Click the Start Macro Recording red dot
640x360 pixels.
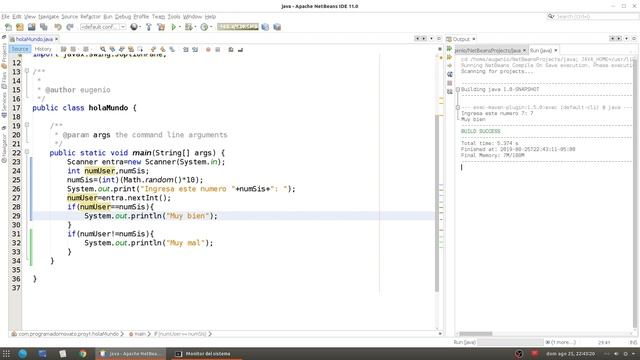[x=208, y=49]
